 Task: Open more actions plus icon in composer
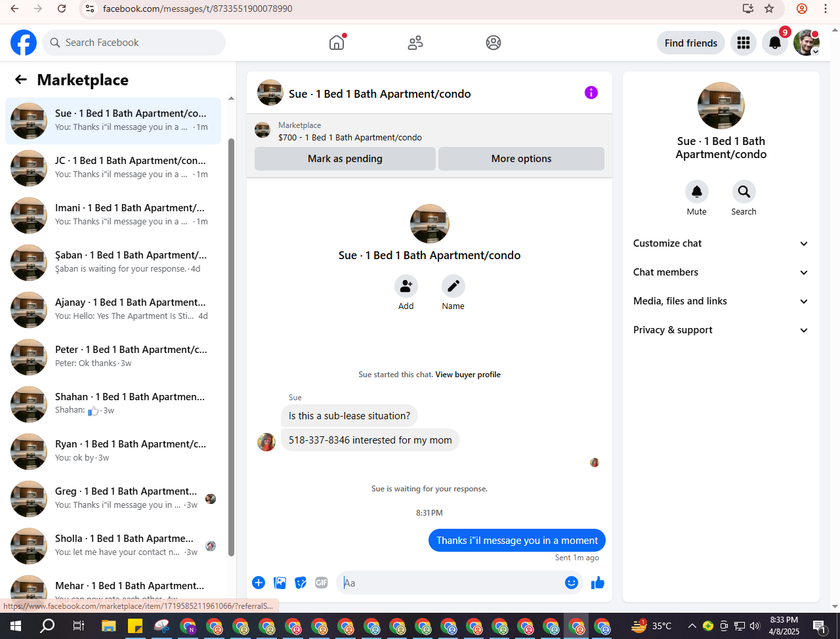(259, 583)
